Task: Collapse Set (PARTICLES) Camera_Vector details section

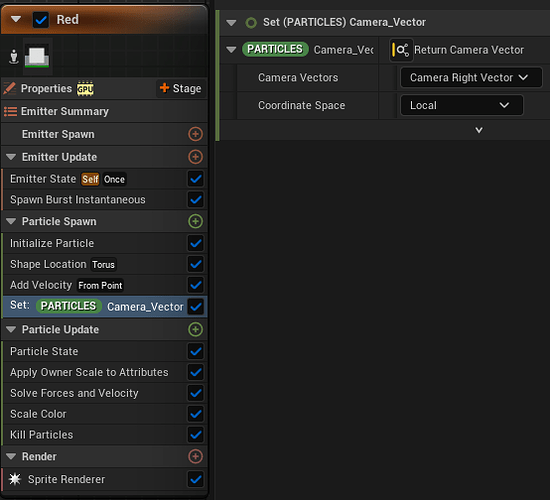Action: click(231, 23)
